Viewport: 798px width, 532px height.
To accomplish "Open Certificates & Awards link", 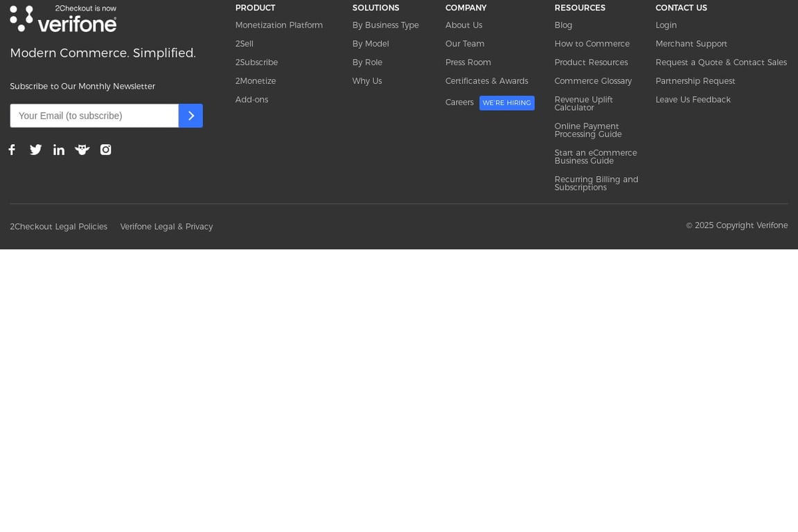I will pos(486,81).
